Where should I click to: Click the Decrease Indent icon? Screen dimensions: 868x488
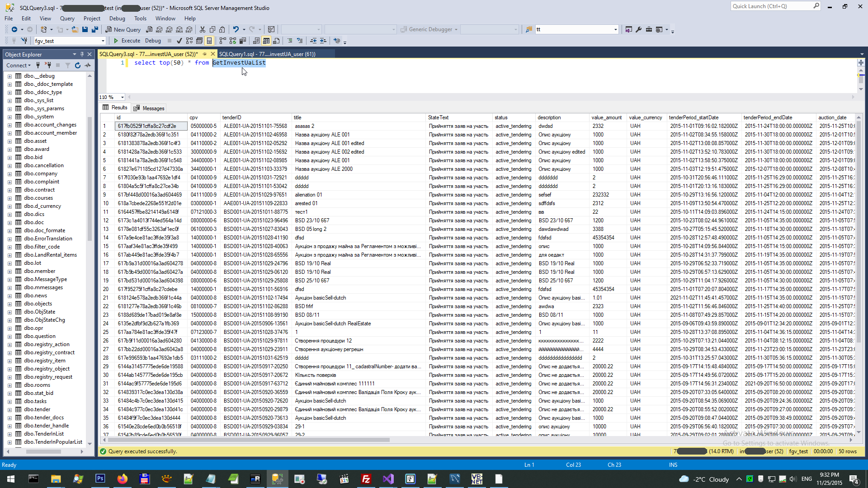pyautogui.click(x=313, y=41)
